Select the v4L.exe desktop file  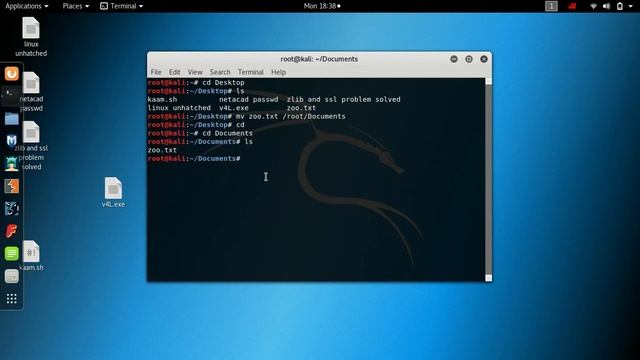pyautogui.click(x=113, y=192)
